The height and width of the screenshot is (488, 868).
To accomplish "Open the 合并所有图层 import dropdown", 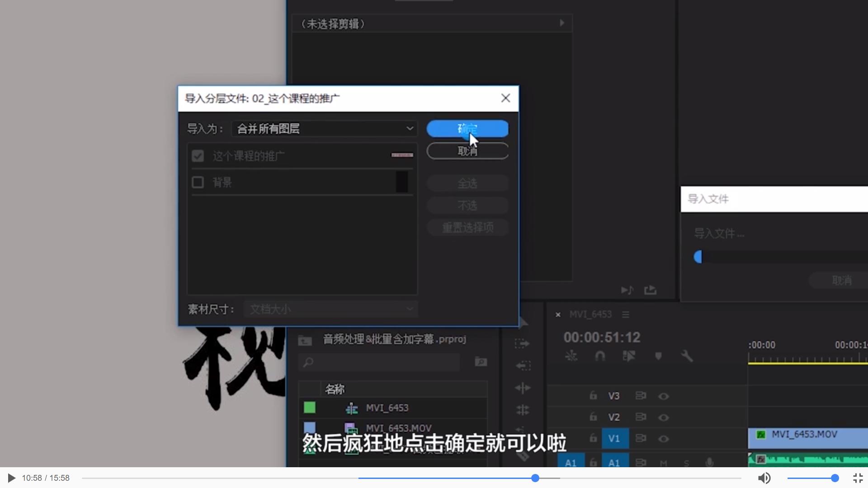I will tap(324, 129).
